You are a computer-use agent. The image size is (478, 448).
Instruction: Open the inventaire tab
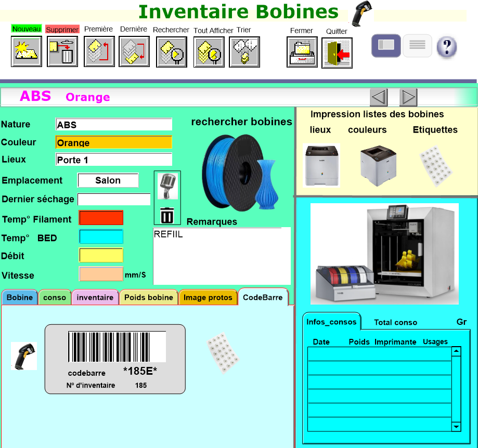tap(95, 297)
